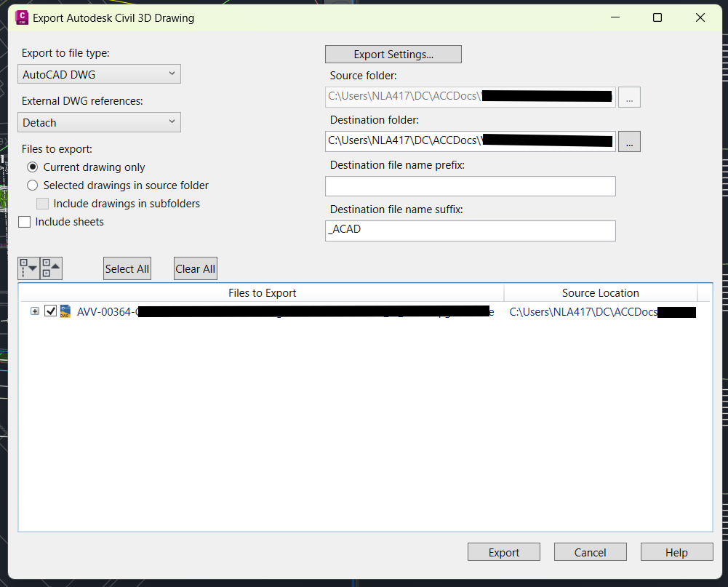The image size is (728, 587).
Task: Click the Source folder path field
Action: point(471,97)
